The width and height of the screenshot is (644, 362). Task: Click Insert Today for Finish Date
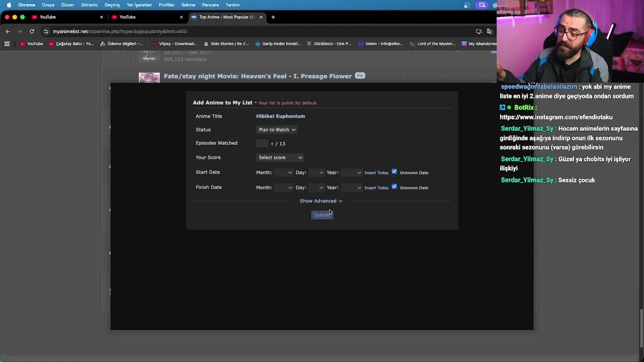(x=376, y=188)
